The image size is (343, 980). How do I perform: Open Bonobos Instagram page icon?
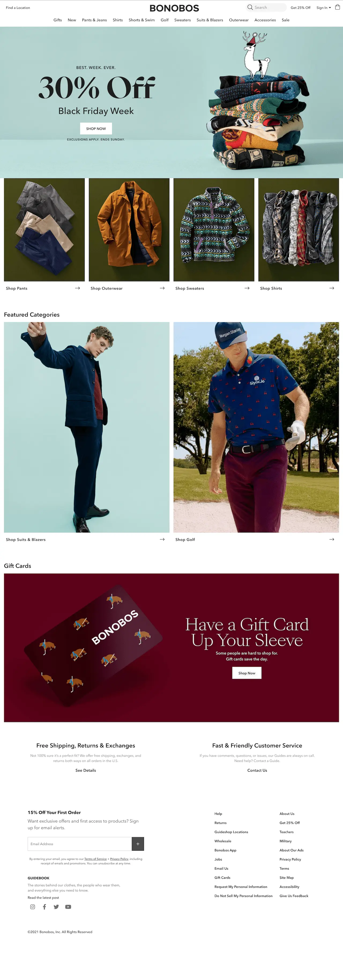(x=33, y=907)
